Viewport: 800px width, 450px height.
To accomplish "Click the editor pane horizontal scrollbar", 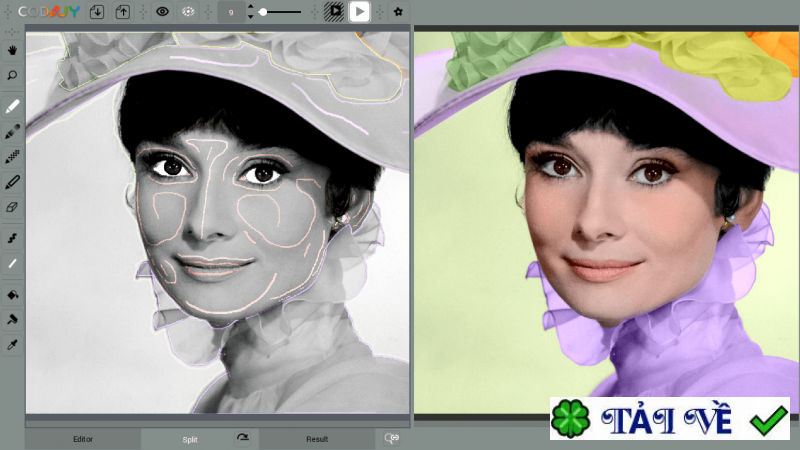I will (218, 423).
